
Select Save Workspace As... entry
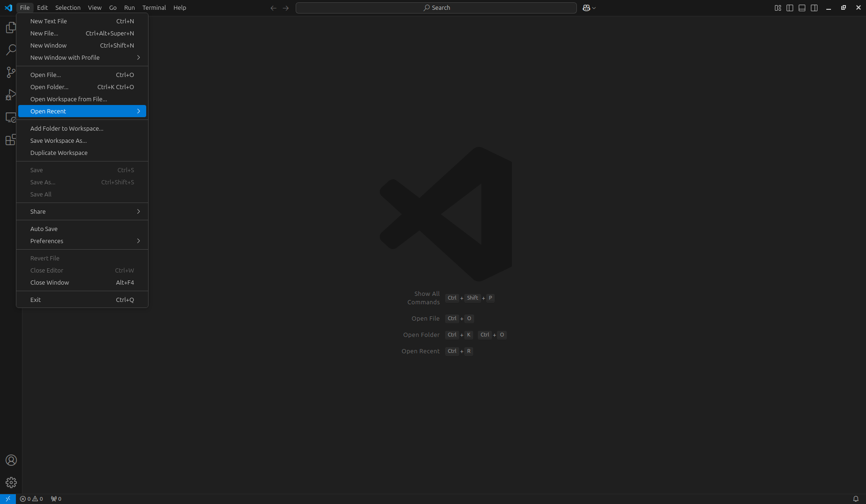point(82,140)
